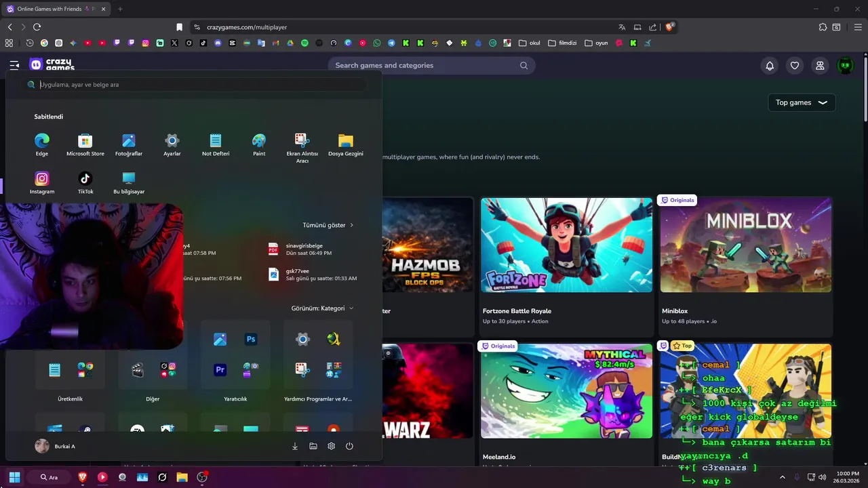The image size is (868, 488).
Task: Open CrazyGames friends icon
Action: (820, 66)
